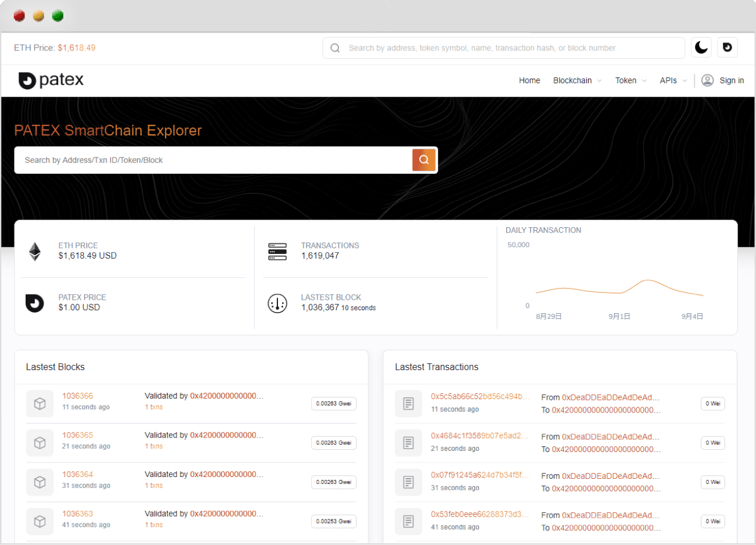Image resolution: width=756 pixels, height=545 pixels.
Task: Click cube icon for block 1036366
Action: (40, 403)
